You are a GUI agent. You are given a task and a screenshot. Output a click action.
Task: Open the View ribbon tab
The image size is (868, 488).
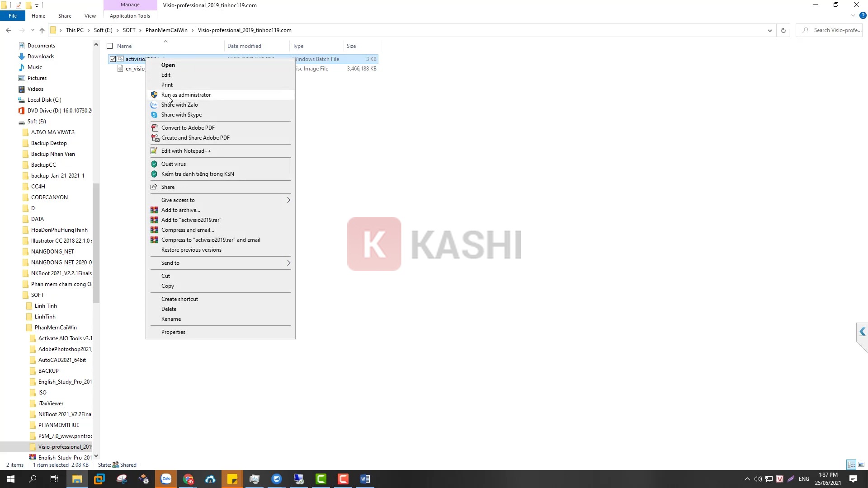[x=90, y=16]
